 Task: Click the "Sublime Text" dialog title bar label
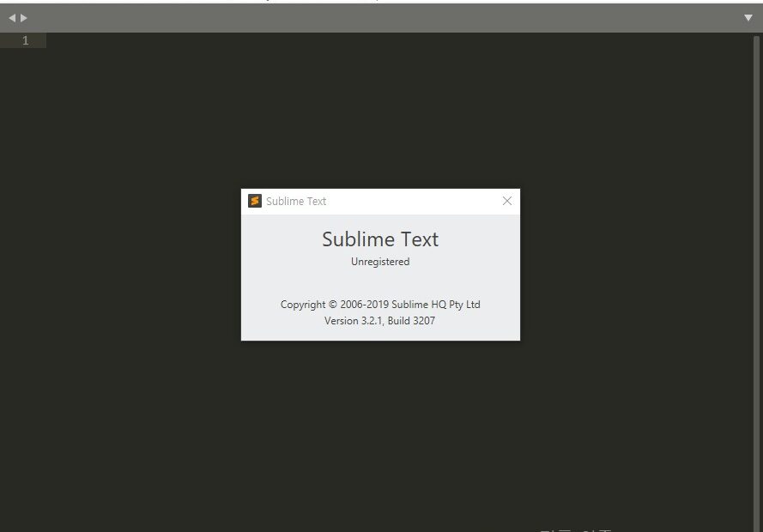tap(296, 202)
